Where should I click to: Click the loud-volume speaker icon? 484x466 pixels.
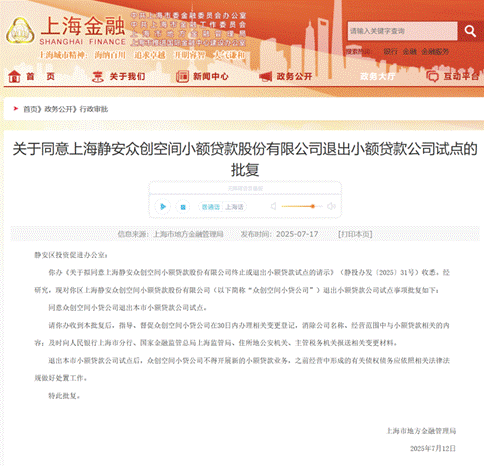click(x=331, y=206)
